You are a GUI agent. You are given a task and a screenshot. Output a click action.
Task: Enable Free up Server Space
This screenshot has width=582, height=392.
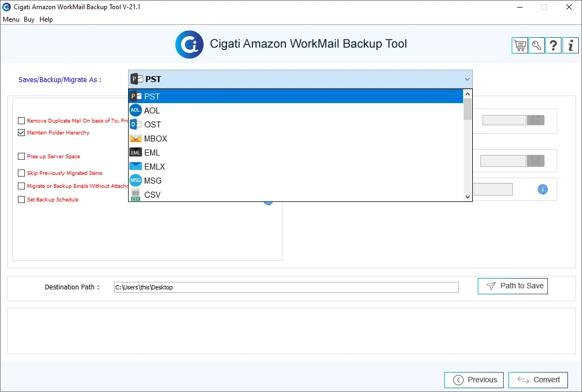click(x=21, y=157)
